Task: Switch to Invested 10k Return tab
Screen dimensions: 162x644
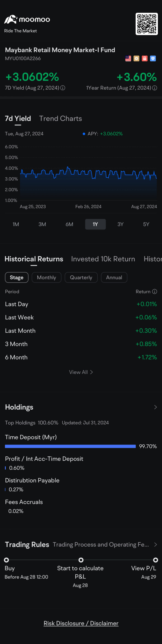Action: pos(103,259)
